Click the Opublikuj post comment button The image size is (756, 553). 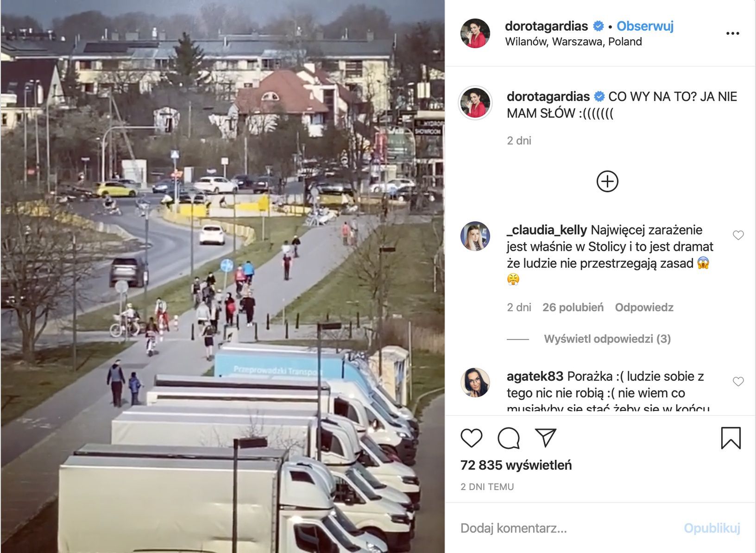(x=712, y=528)
